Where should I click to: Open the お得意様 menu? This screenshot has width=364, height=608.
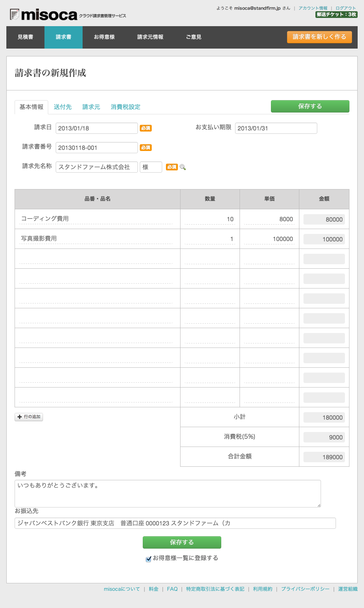point(104,37)
